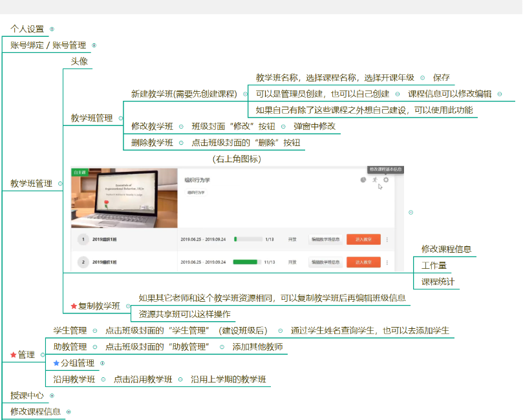Click the course statistics pie chart icon
The width and height of the screenshot is (523, 420).
click(x=363, y=180)
